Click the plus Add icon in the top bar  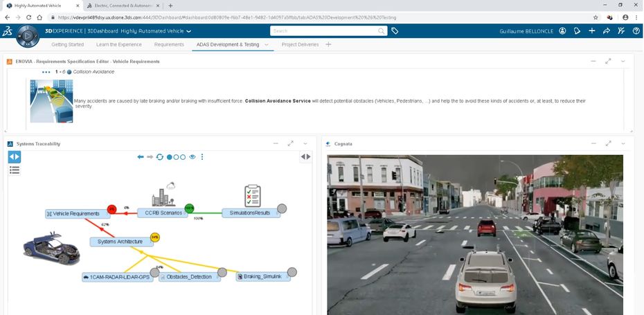pos(591,31)
